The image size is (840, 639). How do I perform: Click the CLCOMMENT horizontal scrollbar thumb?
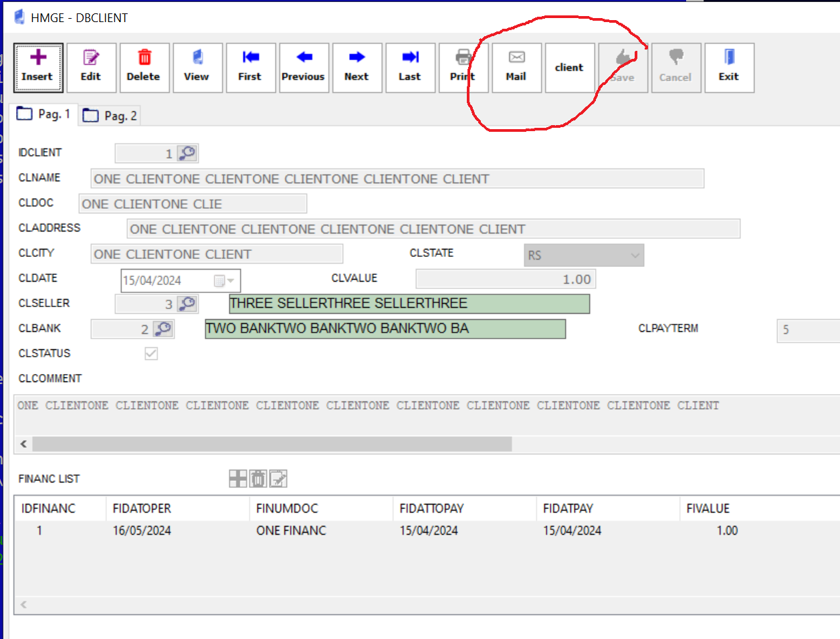tap(272, 444)
